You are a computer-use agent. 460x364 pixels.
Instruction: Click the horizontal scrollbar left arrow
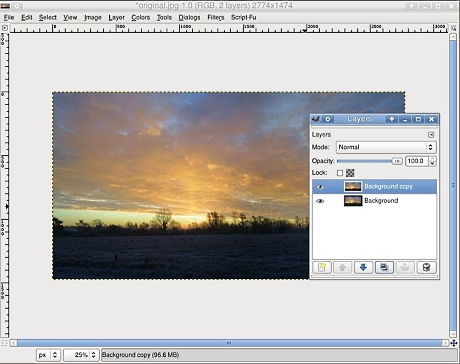click(x=14, y=343)
